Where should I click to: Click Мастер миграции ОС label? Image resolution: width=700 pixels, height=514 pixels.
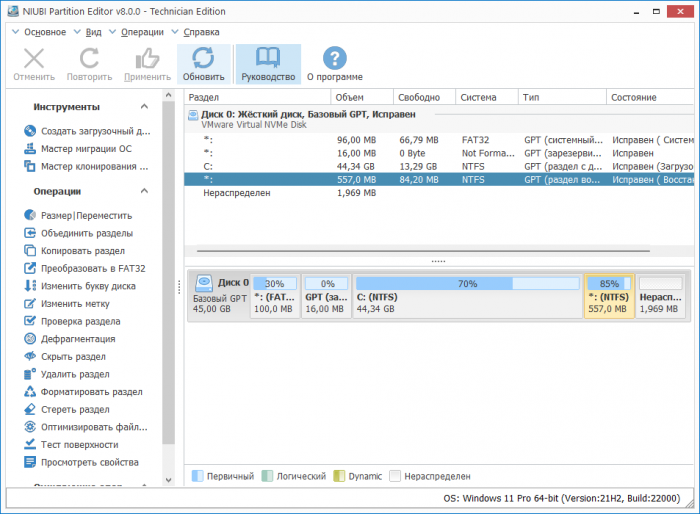click(87, 149)
